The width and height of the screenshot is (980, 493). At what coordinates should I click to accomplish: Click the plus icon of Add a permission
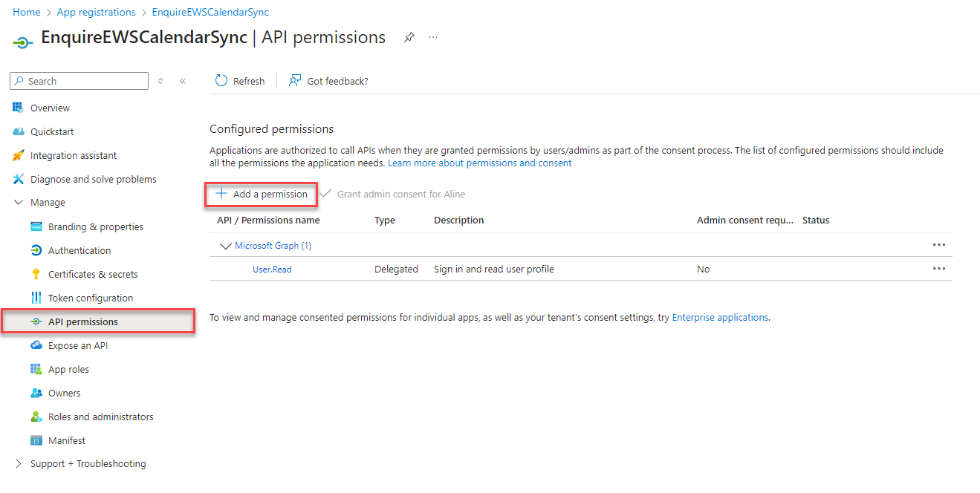click(221, 194)
